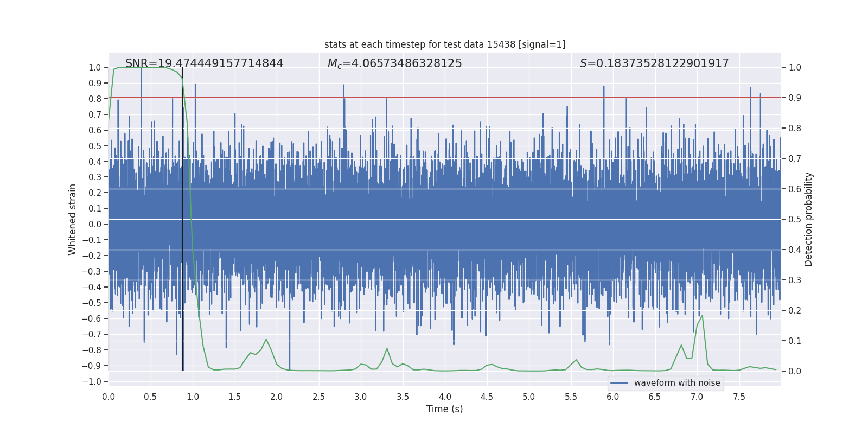
Task: Click the 2.5 tick label on time axis
Action: pyautogui.click(x=318, y=397)
